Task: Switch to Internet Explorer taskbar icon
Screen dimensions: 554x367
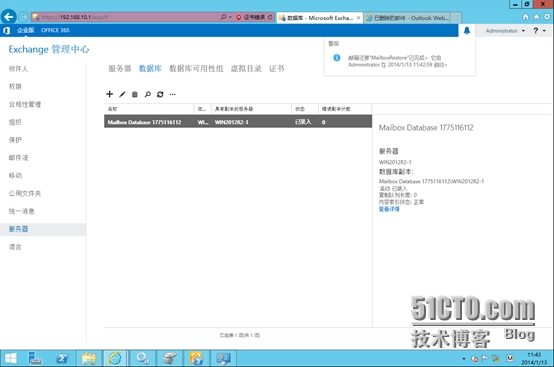Action: [x=115, y=359]
